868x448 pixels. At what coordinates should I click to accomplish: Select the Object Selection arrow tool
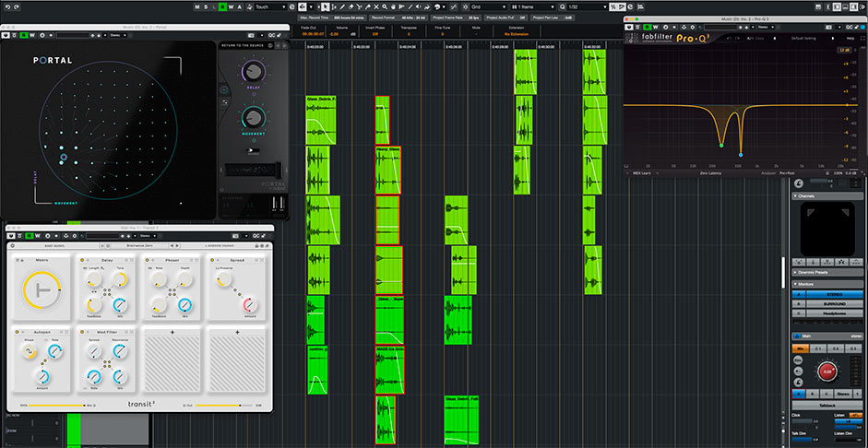[325, 6]
